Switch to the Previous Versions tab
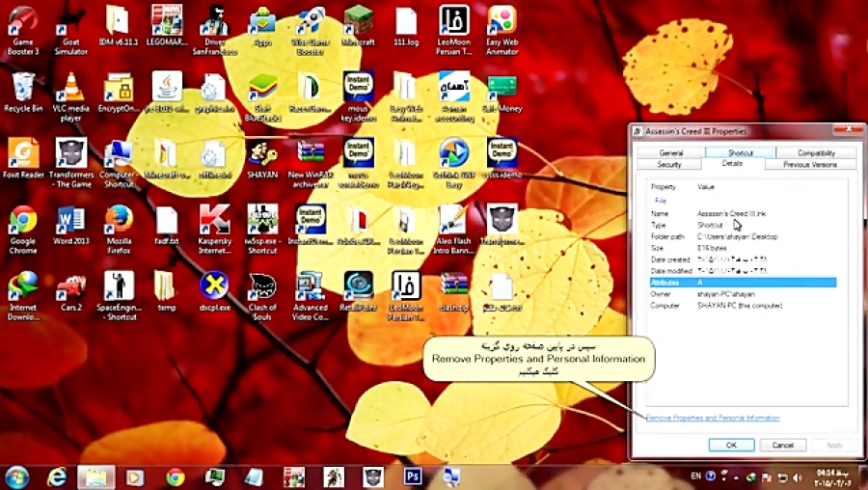 (x=810, y=164)
